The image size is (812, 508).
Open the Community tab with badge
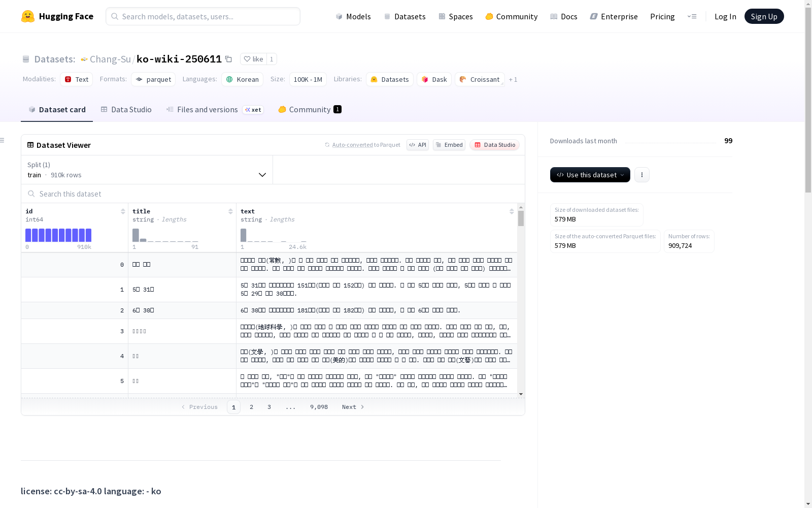click(x=310, y=109)
